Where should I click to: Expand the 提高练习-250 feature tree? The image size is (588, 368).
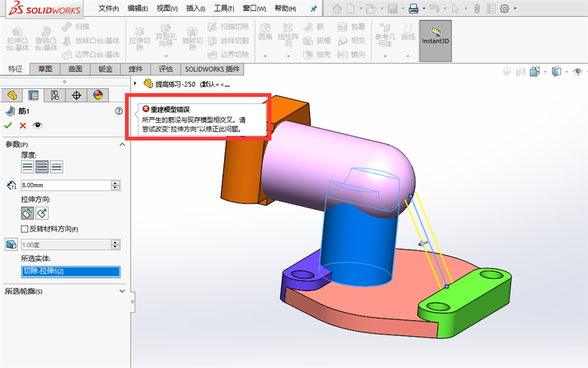coord(135,84)
